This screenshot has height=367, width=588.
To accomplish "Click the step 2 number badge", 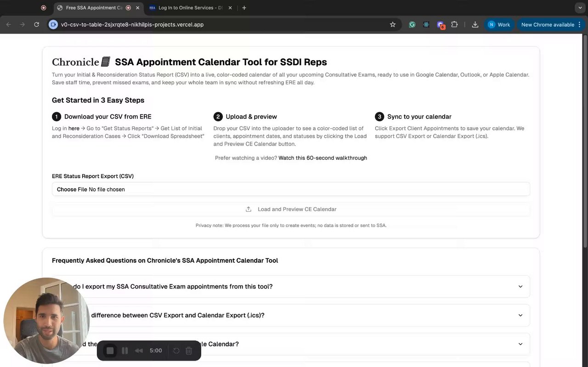I will (218, 117).
